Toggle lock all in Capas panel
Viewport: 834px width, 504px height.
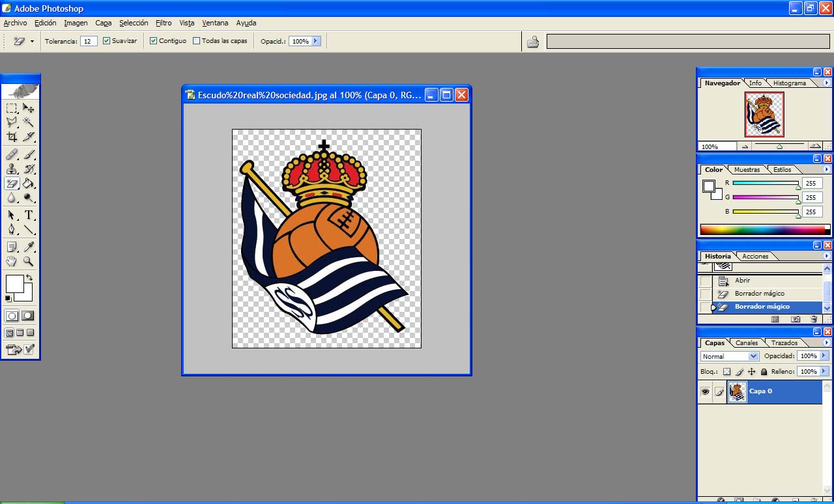[x=764, y=372]
